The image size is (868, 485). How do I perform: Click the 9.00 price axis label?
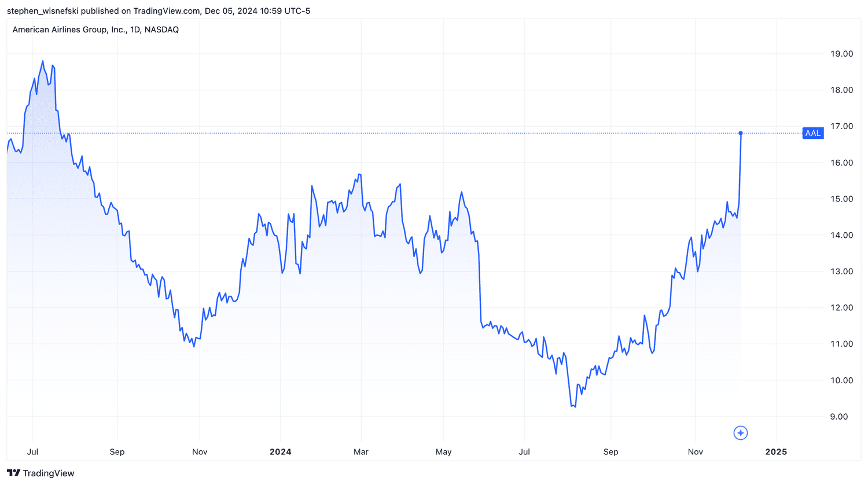click(838, 417)
